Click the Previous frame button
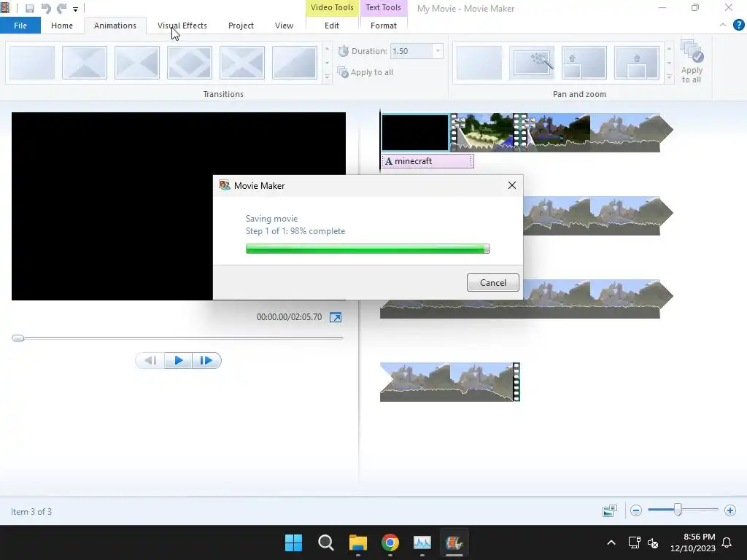747x560 pixels. pos(150,360)
